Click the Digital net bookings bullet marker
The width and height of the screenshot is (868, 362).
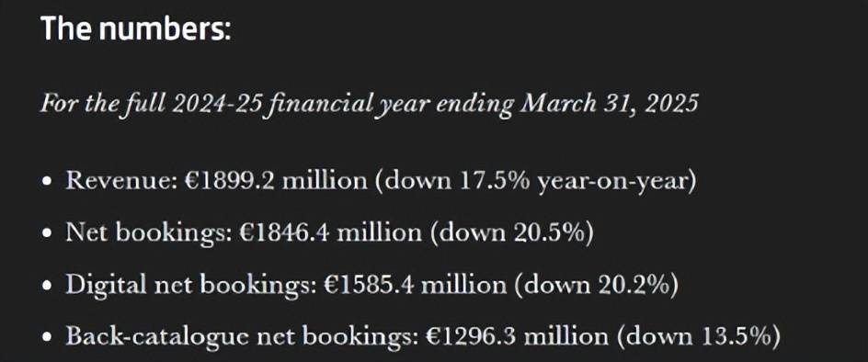(48, 287)
